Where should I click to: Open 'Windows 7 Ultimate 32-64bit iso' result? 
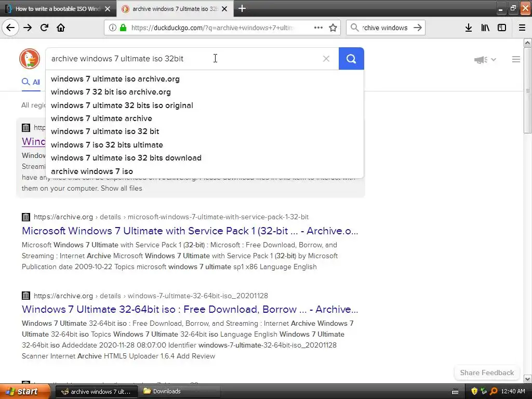[190, 310]
